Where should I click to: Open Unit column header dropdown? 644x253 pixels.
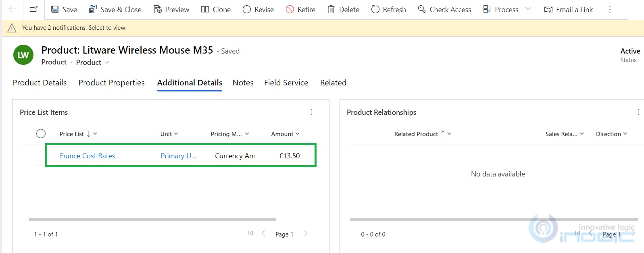pos(169,134)
